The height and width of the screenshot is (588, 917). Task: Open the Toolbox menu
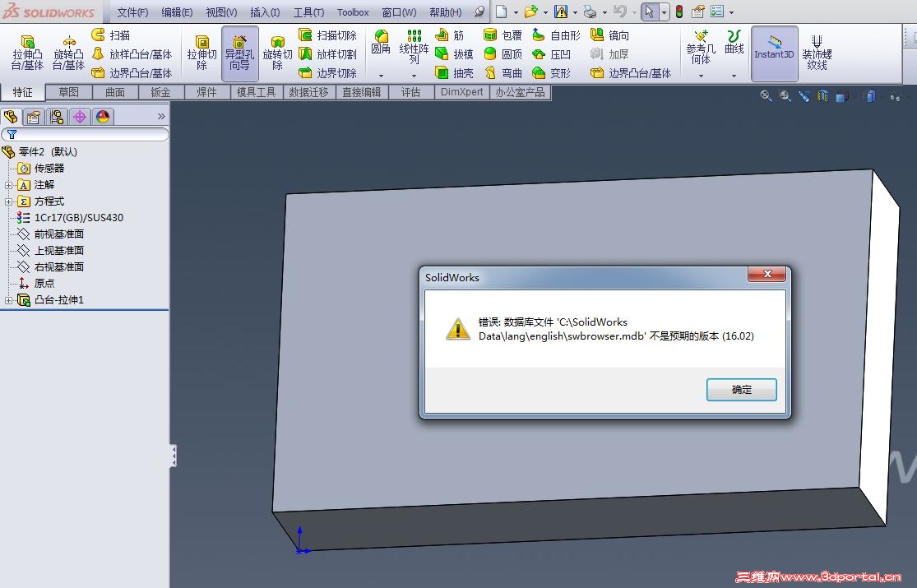coord(353,12)
